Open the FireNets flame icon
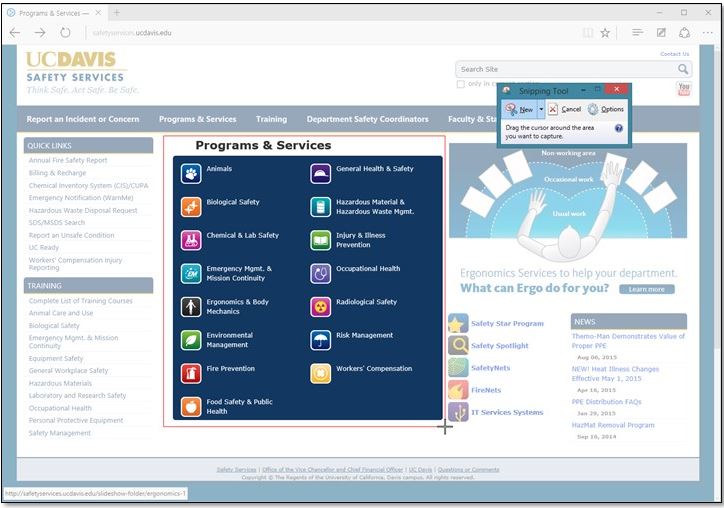Screen dimensions: 724x508 pos(458,390)
